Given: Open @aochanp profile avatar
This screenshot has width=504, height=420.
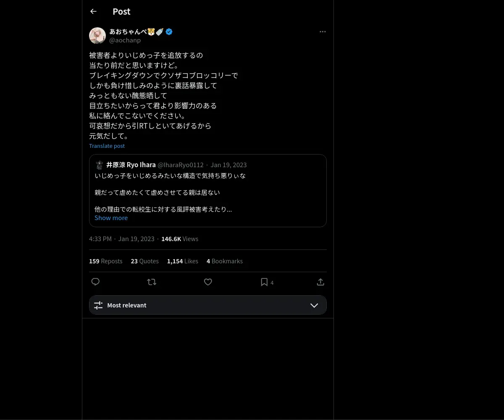Looking at the screenshot, I should [97, 36].
